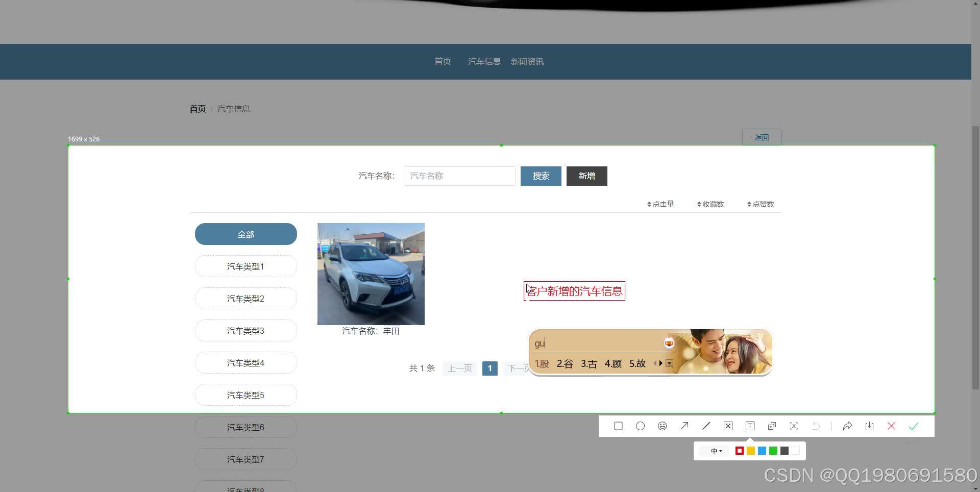Click the translate icon in screenshot toolbar
980x492 pixels.
coord(772,426)
